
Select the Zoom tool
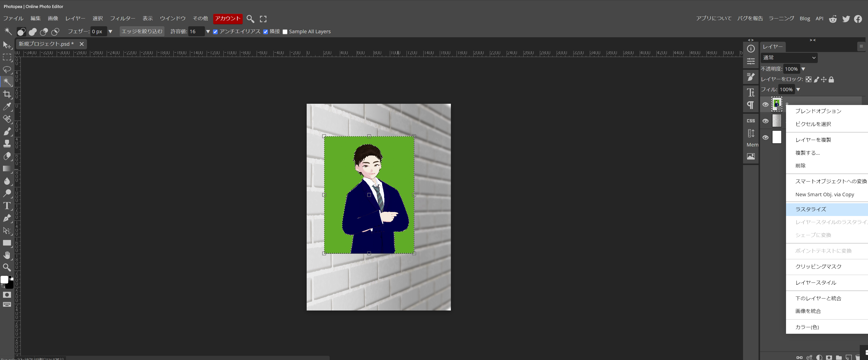click(7, 268)
